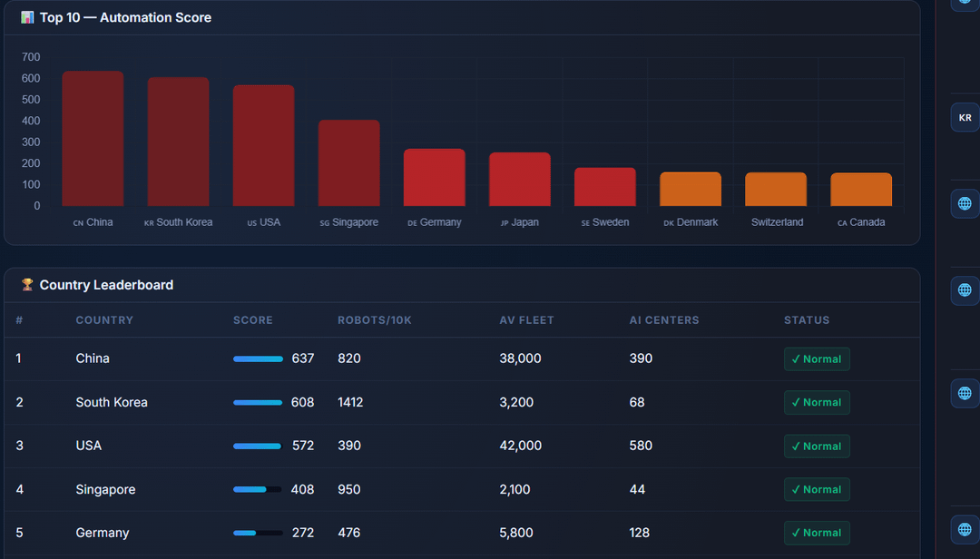Sort by the AV FLEET column header
The height and width of the screenshot is (559, 980).
pyautogui.click(x=526, y=320)
